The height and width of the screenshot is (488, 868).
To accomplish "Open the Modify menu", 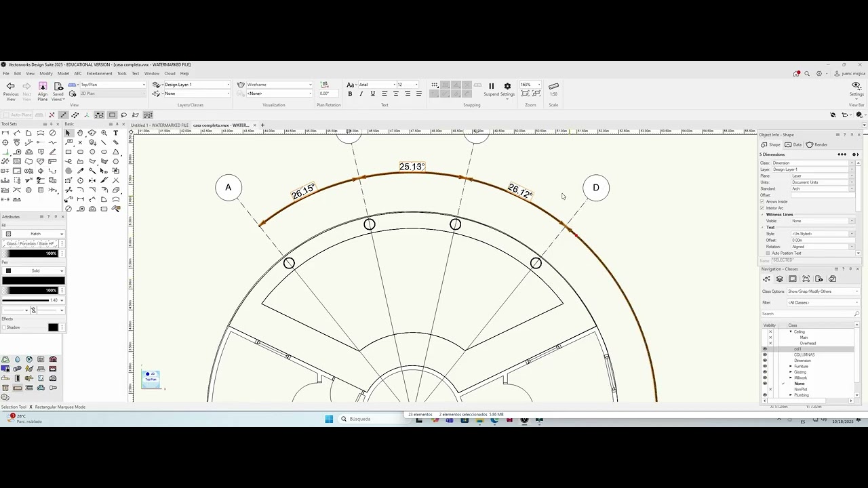I will (45, 73).
